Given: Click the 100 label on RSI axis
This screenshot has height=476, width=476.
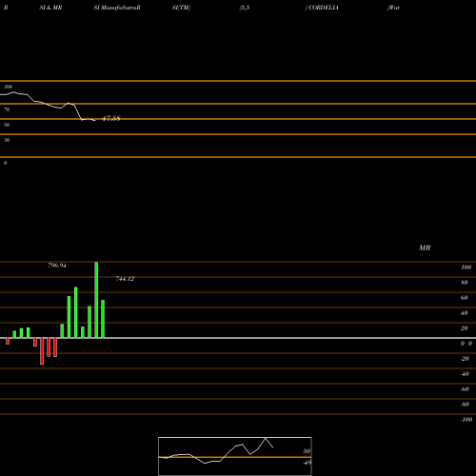Looking at the screenshot, I should pyautogui.click(x=8, y=87).
